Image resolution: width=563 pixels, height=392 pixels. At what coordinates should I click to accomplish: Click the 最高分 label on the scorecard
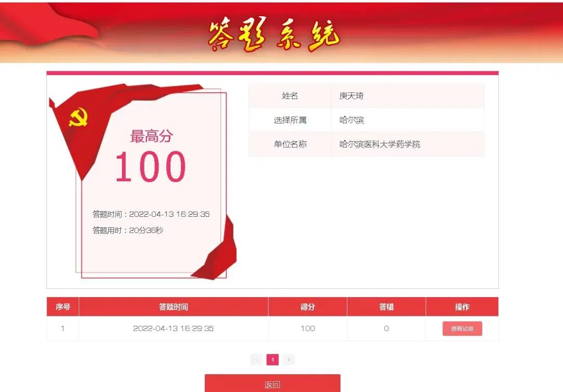point(151,137)
